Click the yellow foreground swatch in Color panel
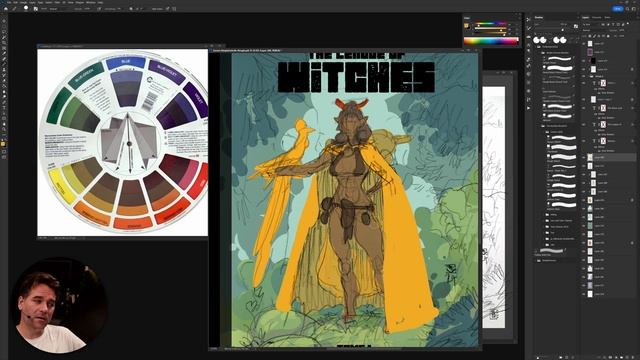The image size is (640, 360). (467, 25)
